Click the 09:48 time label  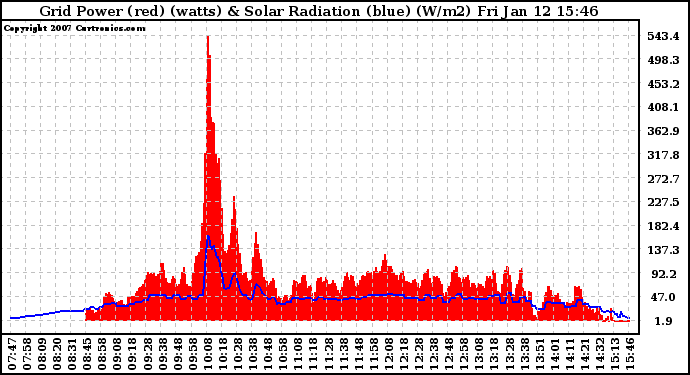pyautogui.click(x=178, y=354)
